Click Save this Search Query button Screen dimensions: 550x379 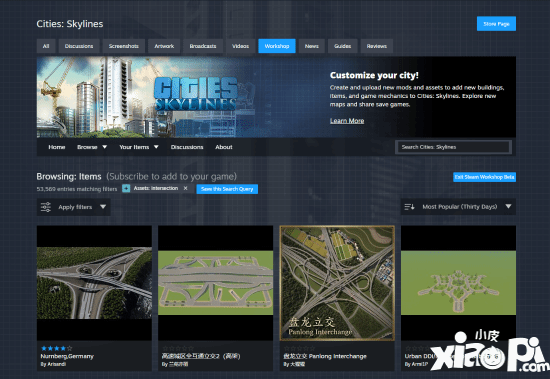pos(227,189)
